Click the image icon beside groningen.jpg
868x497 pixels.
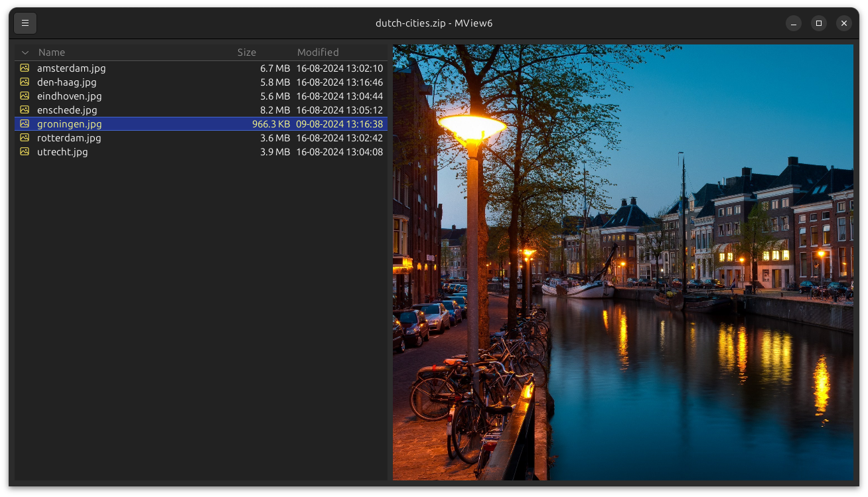[x=25, y=124]
